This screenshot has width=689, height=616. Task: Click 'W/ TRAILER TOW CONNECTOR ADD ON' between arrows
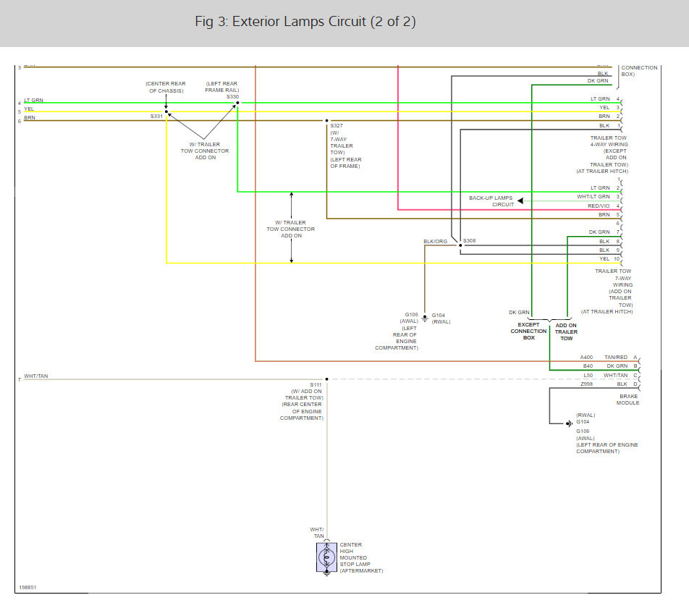click(291, 229)
